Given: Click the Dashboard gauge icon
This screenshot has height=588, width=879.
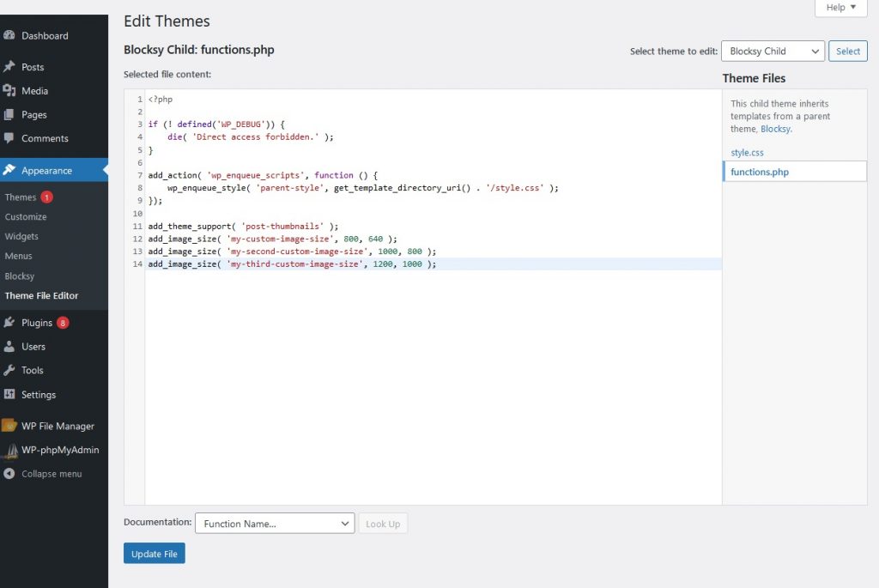Looking at the screenshot, I should point(9,35).
